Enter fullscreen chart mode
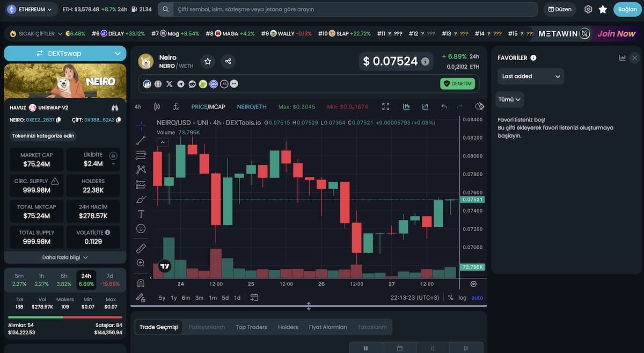Image resolution: width=644 pixels, height=353 pixels. click(386, 106)
